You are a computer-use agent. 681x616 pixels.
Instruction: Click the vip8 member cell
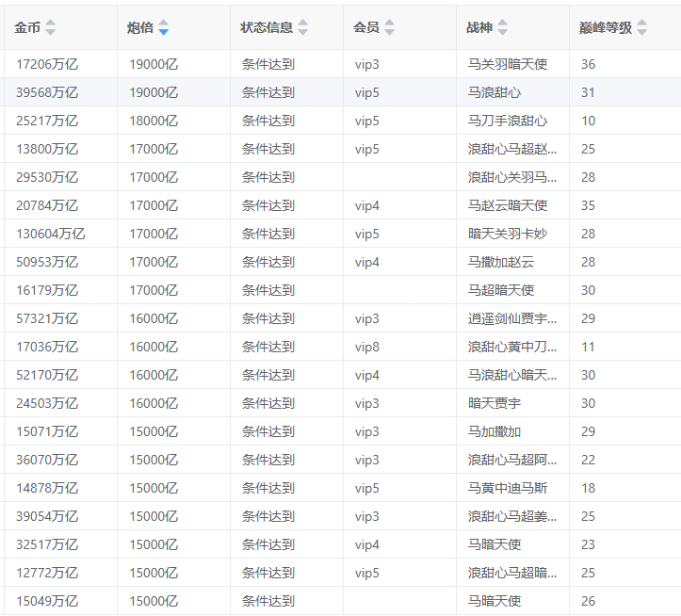(367, 347)
